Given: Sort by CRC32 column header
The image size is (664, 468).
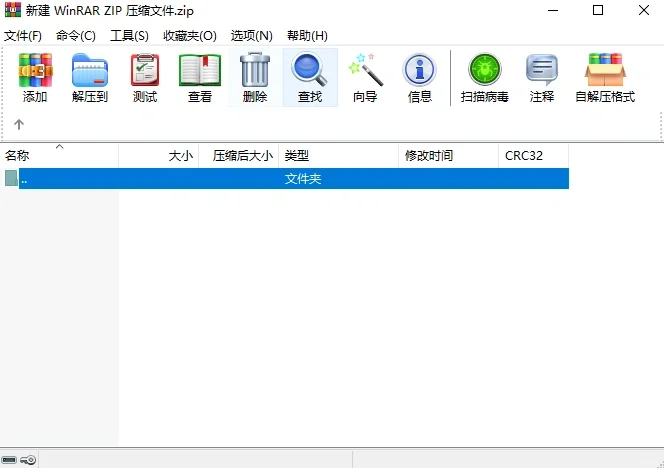Looking at the screenshot, I should click(x=534, y=155).
